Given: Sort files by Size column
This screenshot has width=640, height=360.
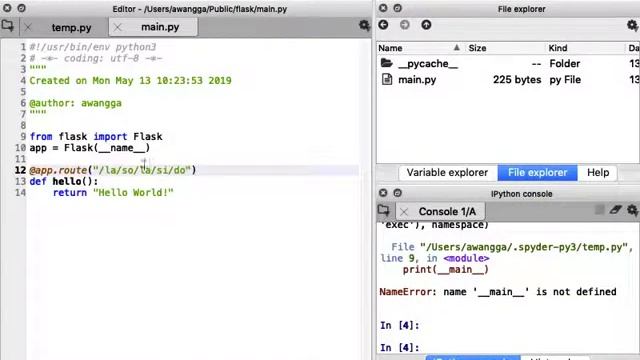Looking at the screenshot, I should [x=505, y=48].
